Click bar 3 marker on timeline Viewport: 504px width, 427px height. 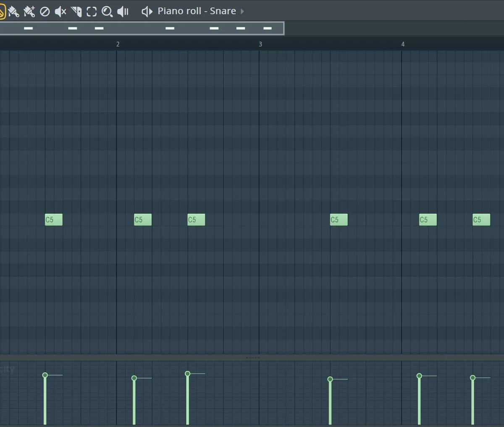260,44
